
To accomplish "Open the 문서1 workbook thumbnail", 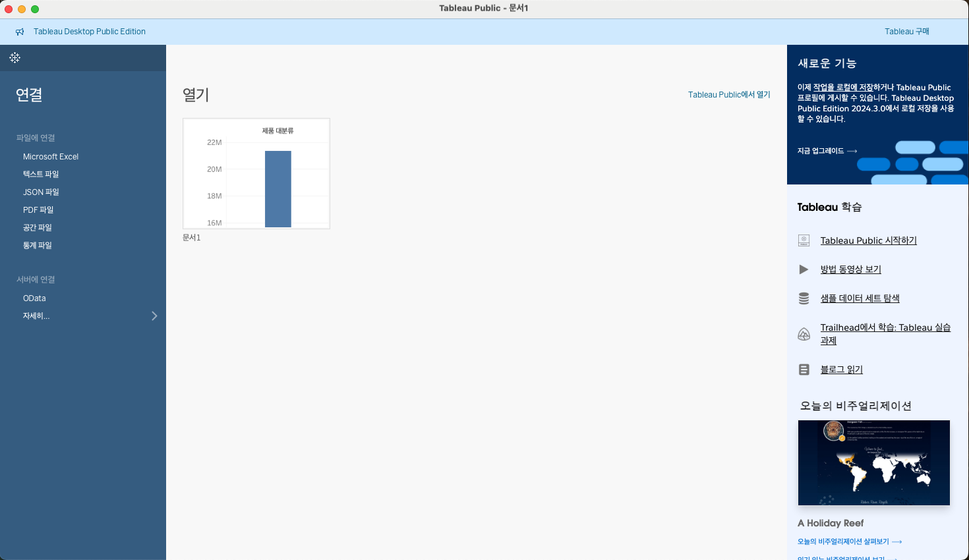I will (256, 174).
